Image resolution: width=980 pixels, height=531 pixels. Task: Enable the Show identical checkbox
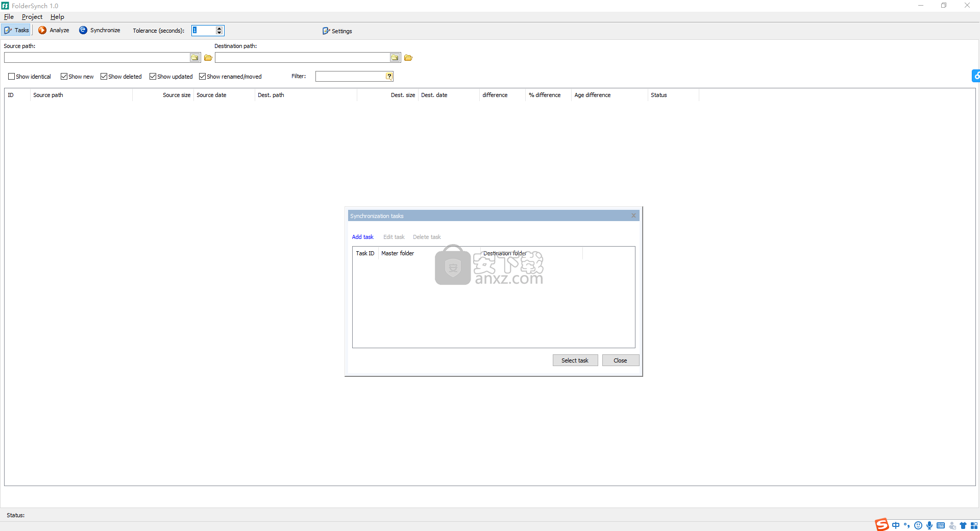point(12,77)
